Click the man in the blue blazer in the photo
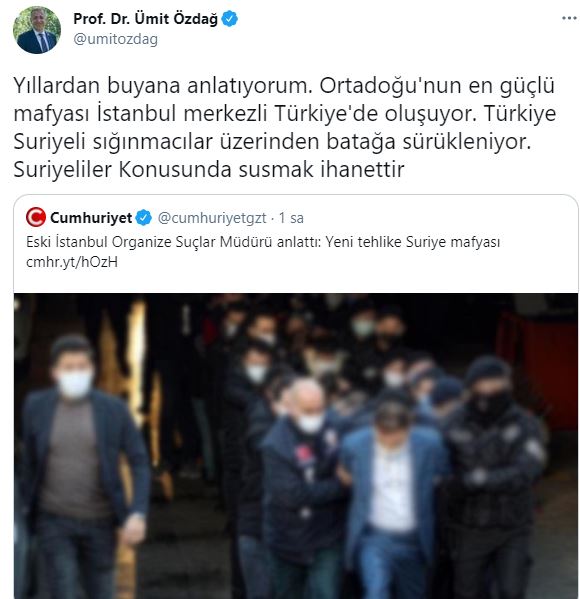 click(x=394, y=497)
